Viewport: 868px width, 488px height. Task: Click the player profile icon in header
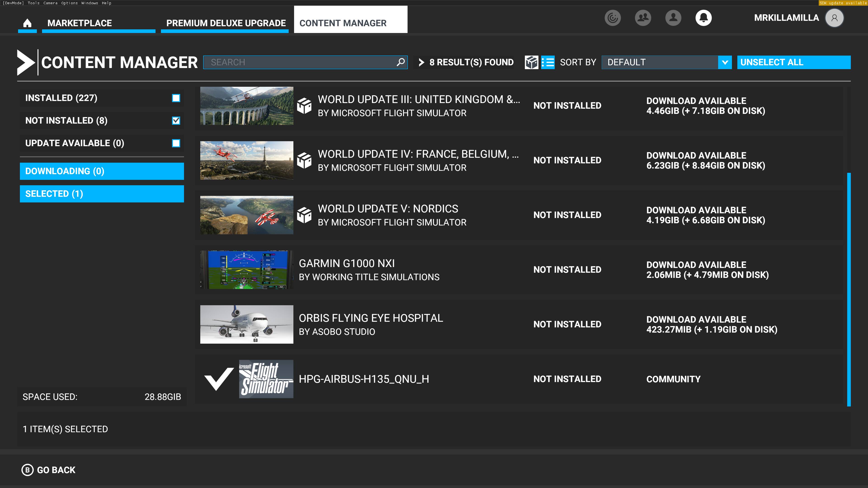pyautogui.click(x=673, y=18)
